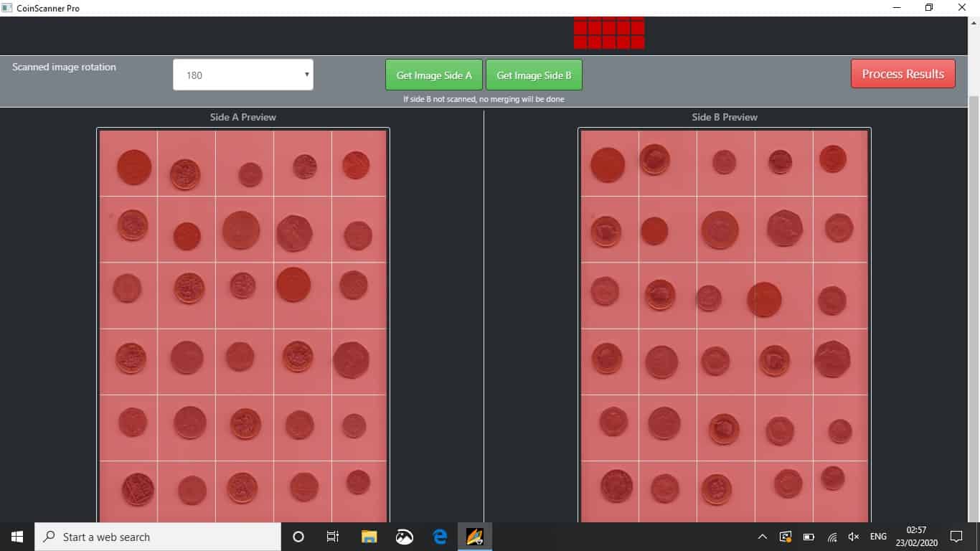The width and height of the screenshot is (980, 551).
Task: Click the ENG language indicator
Action: (878, 537)
